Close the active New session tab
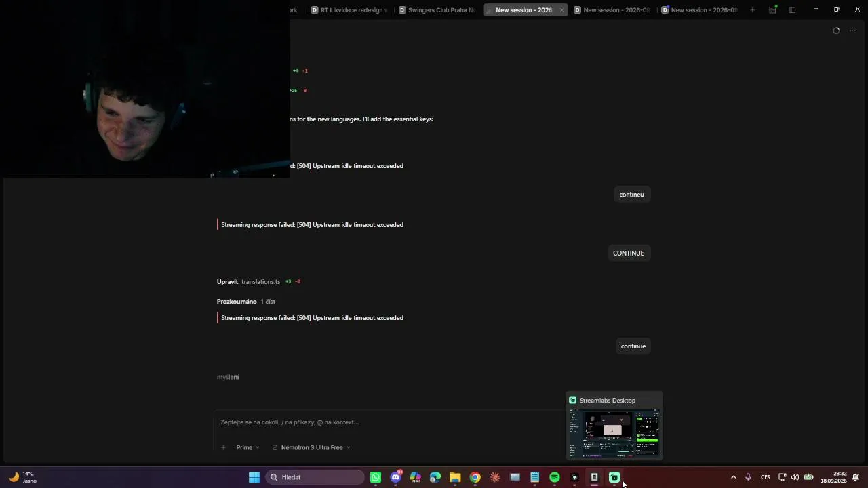Image resolution: width=868 pixels, height=488 pixels. point(561,10)
